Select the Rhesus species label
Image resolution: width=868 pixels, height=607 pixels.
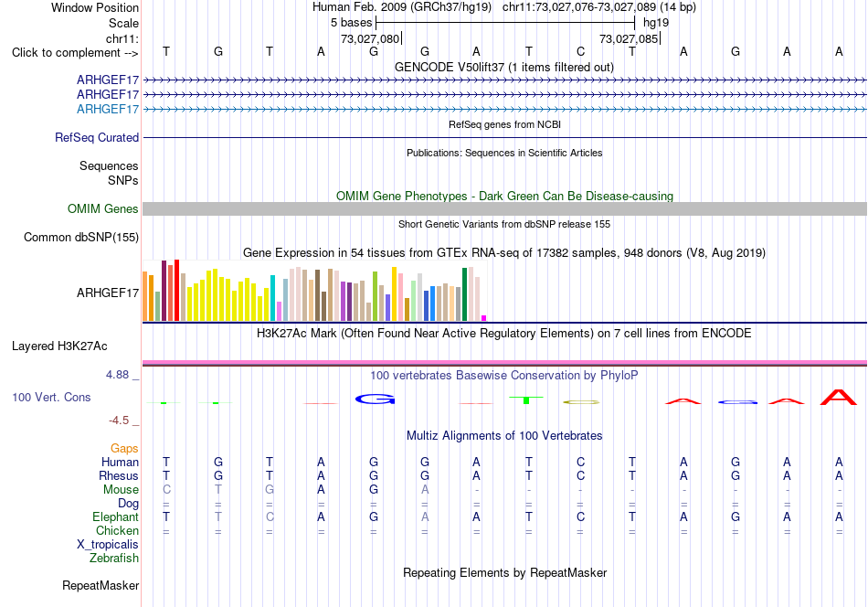pos(119,475)
